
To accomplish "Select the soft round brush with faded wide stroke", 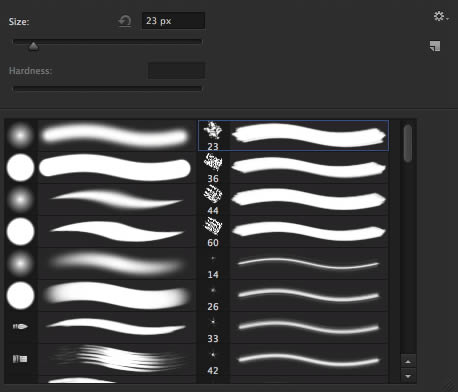I will [x=101, y=263].
